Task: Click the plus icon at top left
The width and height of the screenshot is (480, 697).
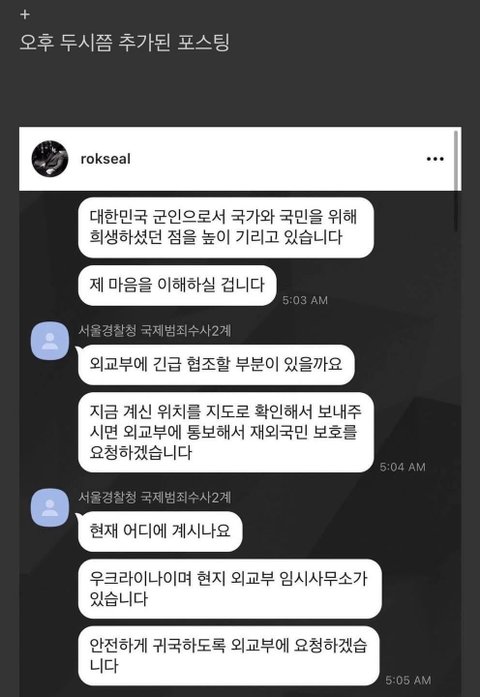Action: pyautogui.click(x=25, y=15)
